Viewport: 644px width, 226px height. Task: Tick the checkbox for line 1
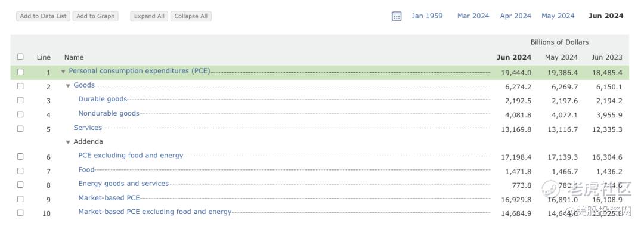coord(20,72)
